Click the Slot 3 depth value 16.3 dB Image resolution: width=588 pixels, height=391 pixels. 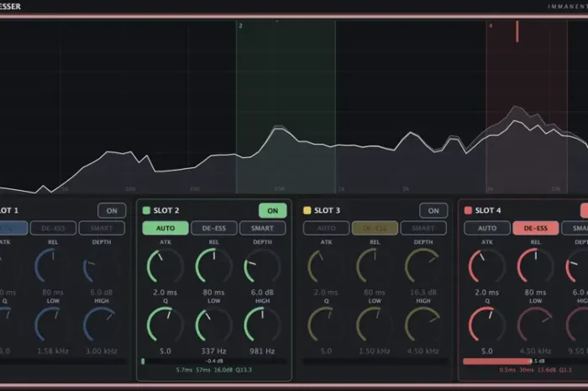click(x=423, y=293)
